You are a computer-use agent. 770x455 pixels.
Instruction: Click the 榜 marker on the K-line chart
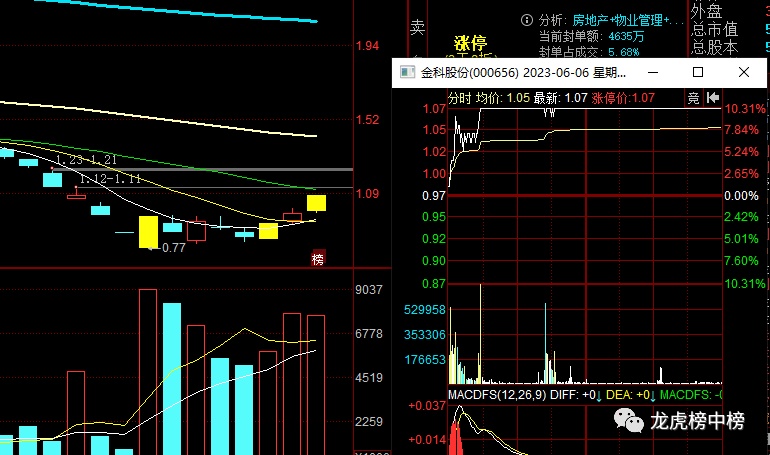coord(318,260)
